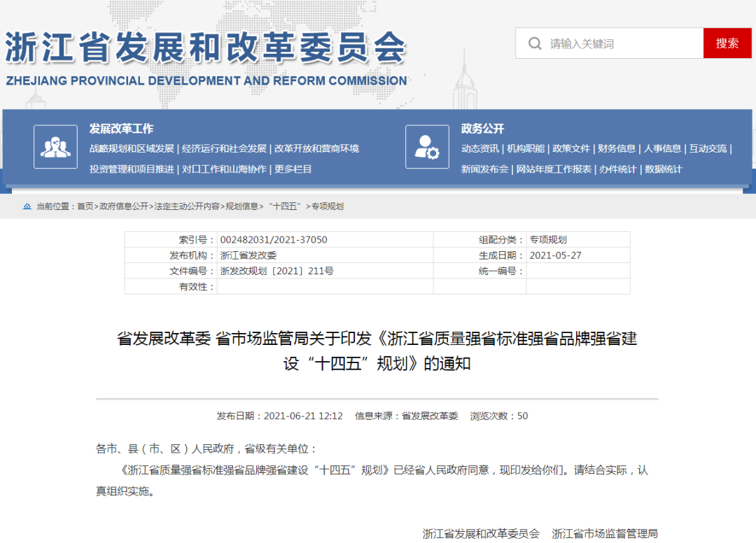Open 新闻发布会 link
756x543 pixels.
[x=484, y=169]
